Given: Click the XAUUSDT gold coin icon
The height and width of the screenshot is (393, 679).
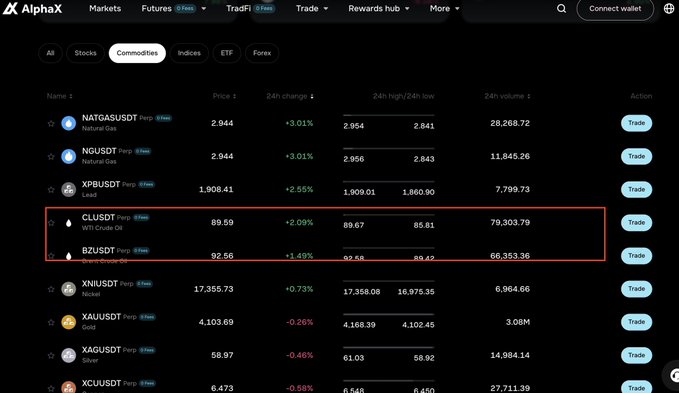Looking at the screenshot, I should pos(68,322).
